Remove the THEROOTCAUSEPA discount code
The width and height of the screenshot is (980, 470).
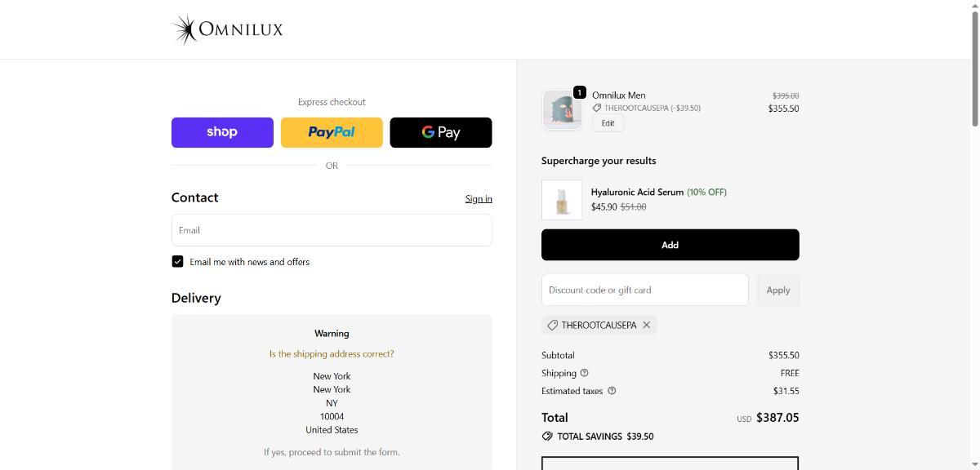click(647, 325)
